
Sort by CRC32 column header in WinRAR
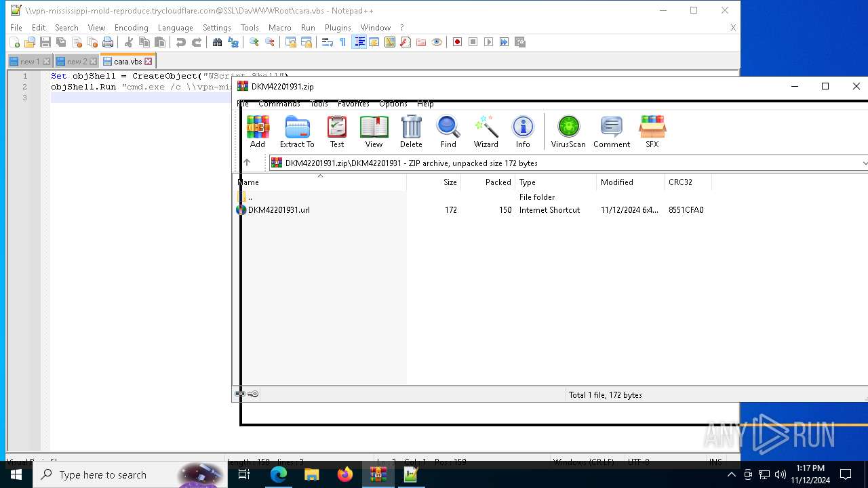tap(688, 182)
